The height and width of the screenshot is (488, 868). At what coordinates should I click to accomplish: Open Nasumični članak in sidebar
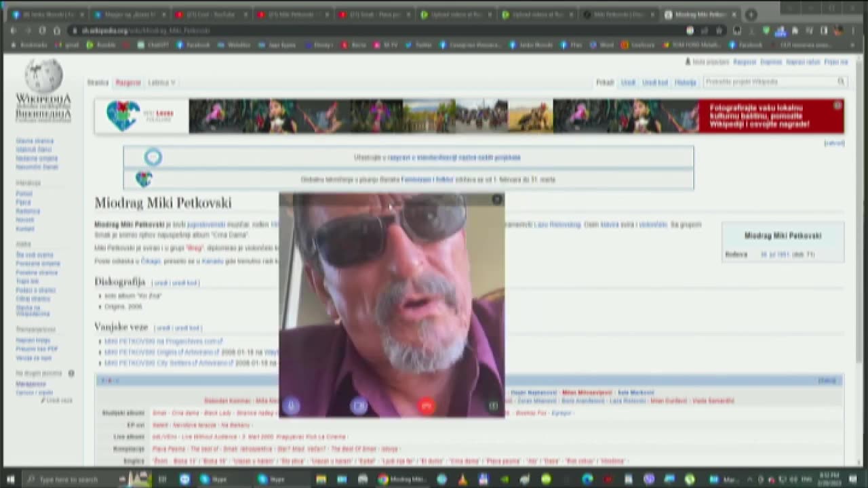[x=37, y=167]
